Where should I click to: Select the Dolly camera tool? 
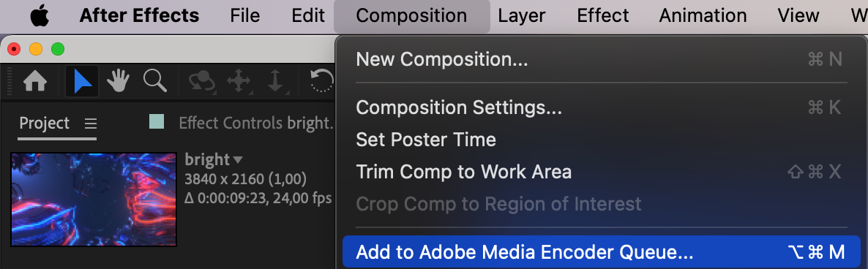click(x=275, y=82)
